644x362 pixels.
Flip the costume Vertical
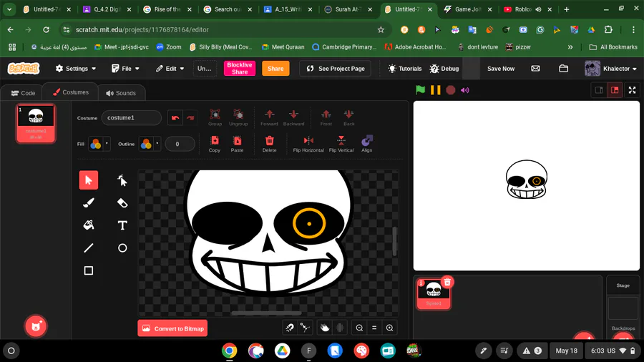[341, 144]
